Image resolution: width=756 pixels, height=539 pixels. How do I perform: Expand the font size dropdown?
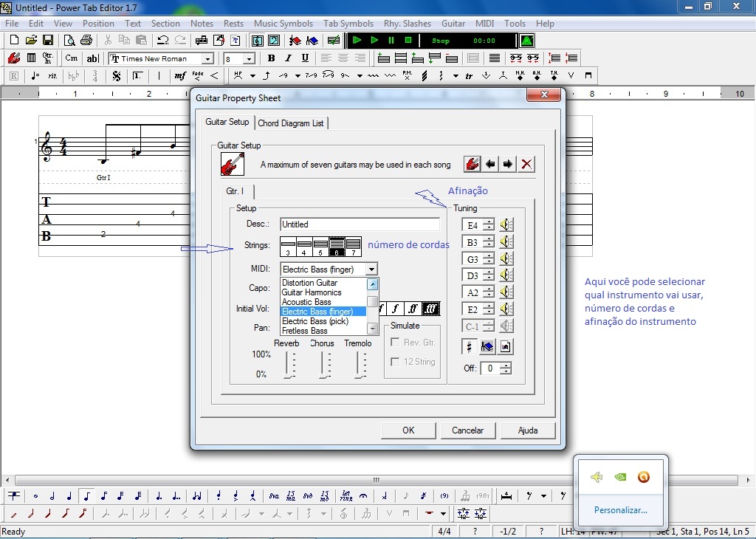[x=250, y=58]
